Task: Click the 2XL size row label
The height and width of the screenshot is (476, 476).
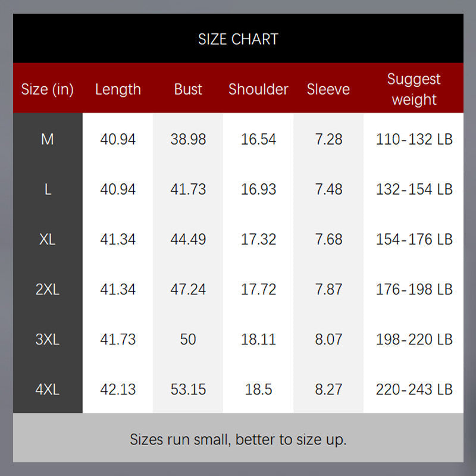Action: [x=48, y=289]
